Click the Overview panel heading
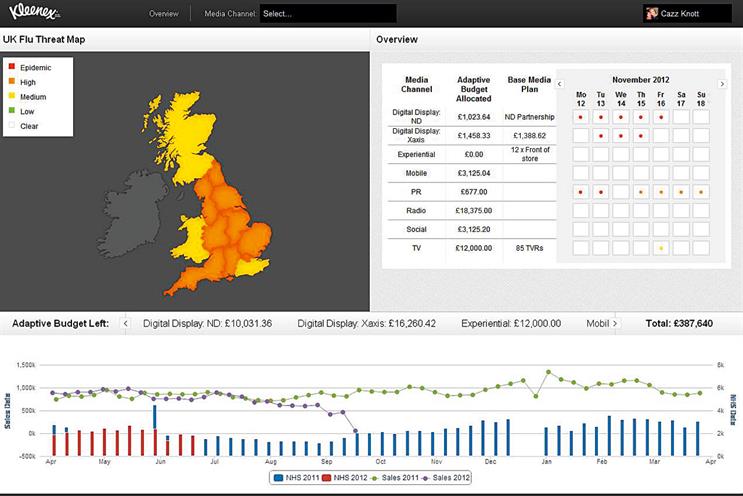The width and height of the screenshot is (743, 496). tap(397, 39)
